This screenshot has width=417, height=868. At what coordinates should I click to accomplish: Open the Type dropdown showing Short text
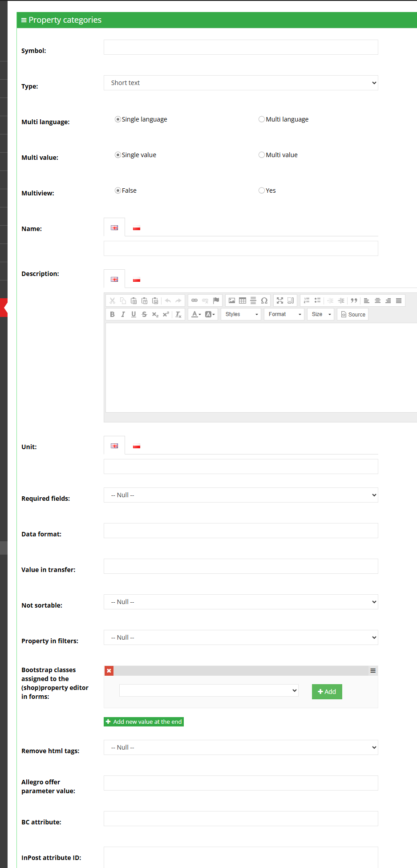(241, 83)
